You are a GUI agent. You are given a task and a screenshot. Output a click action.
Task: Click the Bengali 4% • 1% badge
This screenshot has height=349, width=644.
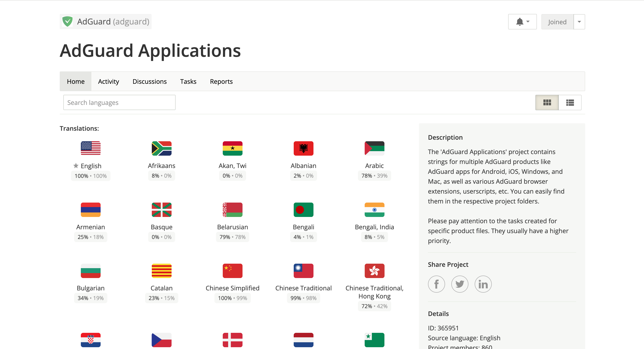(304, 237)
